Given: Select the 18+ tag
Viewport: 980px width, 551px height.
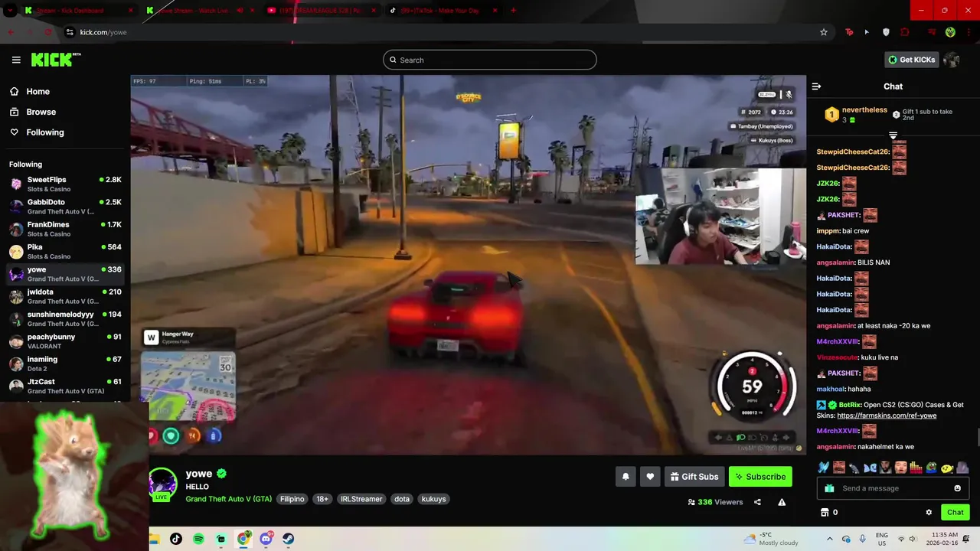Looking at the screenshot, I should coord(322,499).
